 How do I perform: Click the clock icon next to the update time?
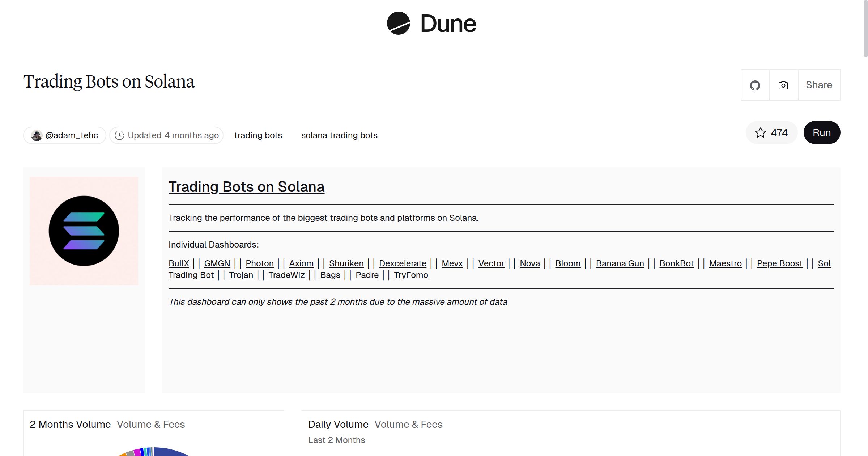point(120,135)
